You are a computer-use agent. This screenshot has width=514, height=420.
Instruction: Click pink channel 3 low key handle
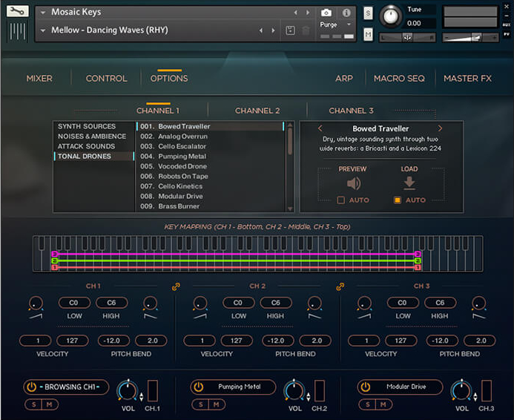[55, 254]
